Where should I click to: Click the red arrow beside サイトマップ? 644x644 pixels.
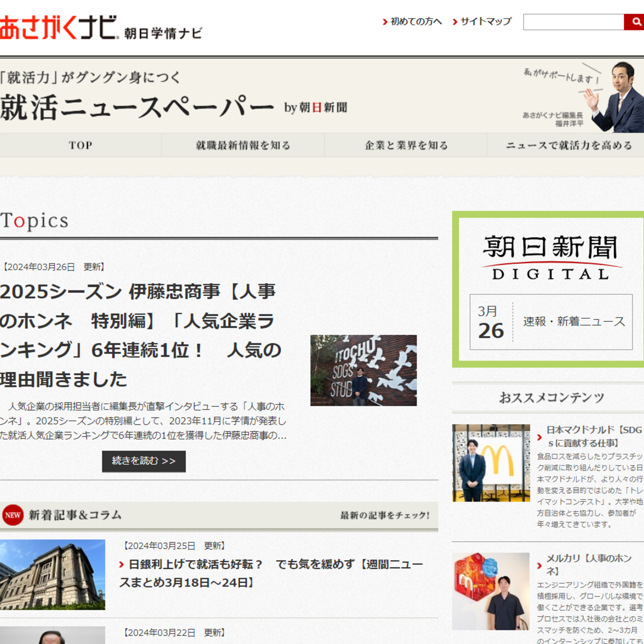(455, 22)
